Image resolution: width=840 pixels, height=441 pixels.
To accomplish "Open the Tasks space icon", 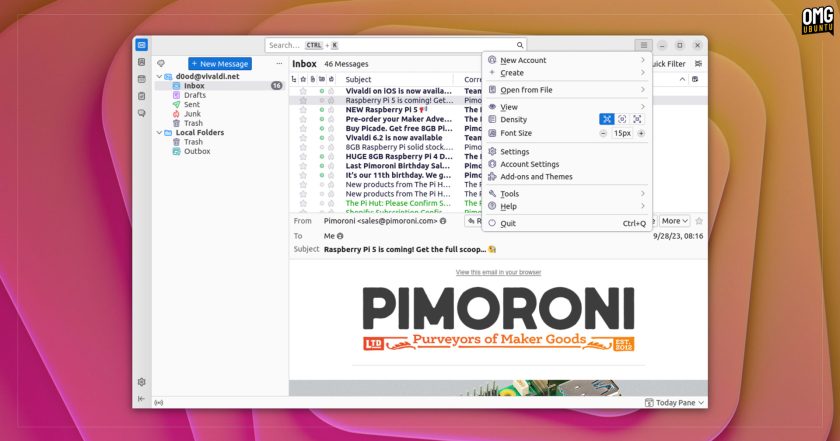I will point(141,96).
